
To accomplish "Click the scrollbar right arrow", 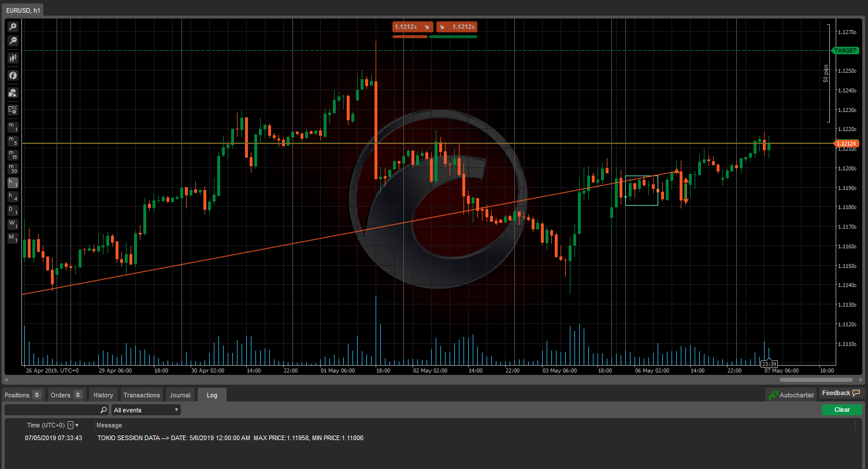I will click(x=861, y=380).
